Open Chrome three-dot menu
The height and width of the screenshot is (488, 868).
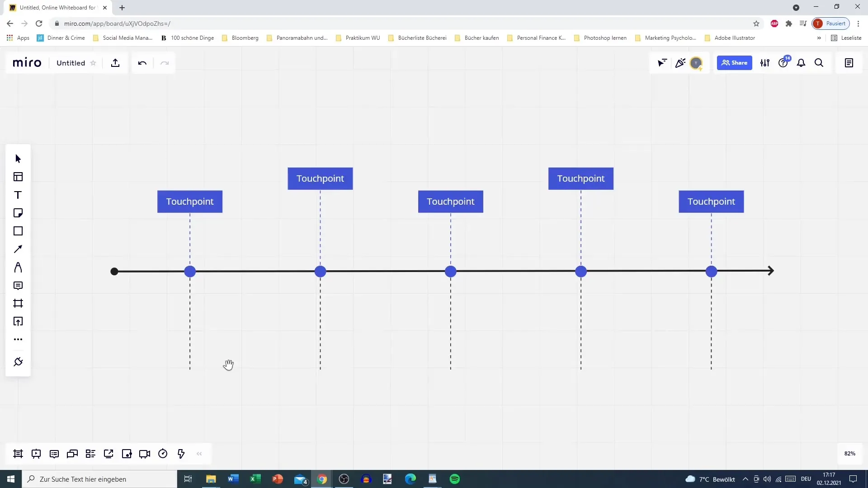(858, 23)
